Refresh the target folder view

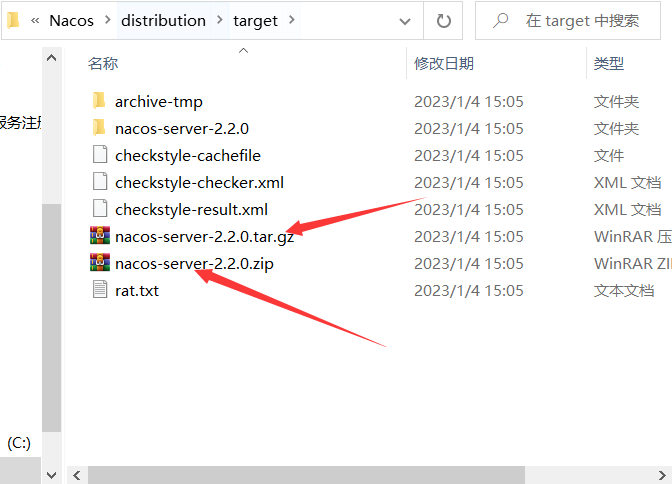pyautogui.click(x=443, y=21)
